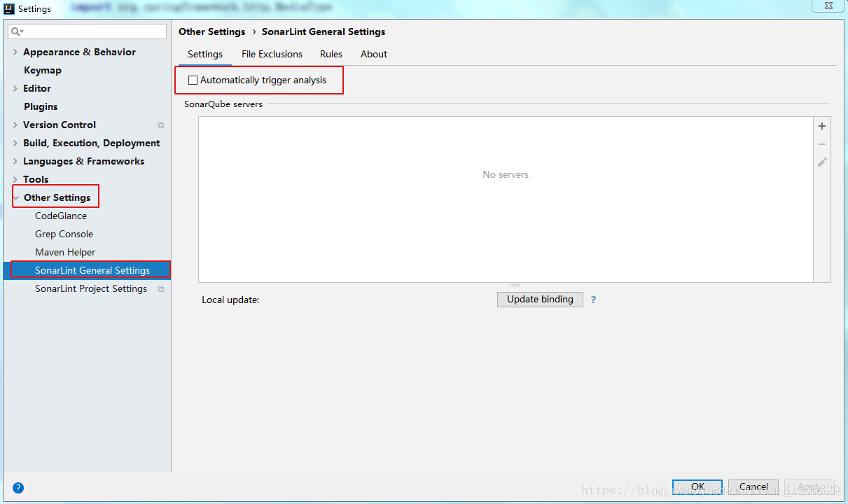Image resolution: width=848 pixels, height=504 pixels.
Task: Expand the Tools node arrow
Action: (15, 180)
